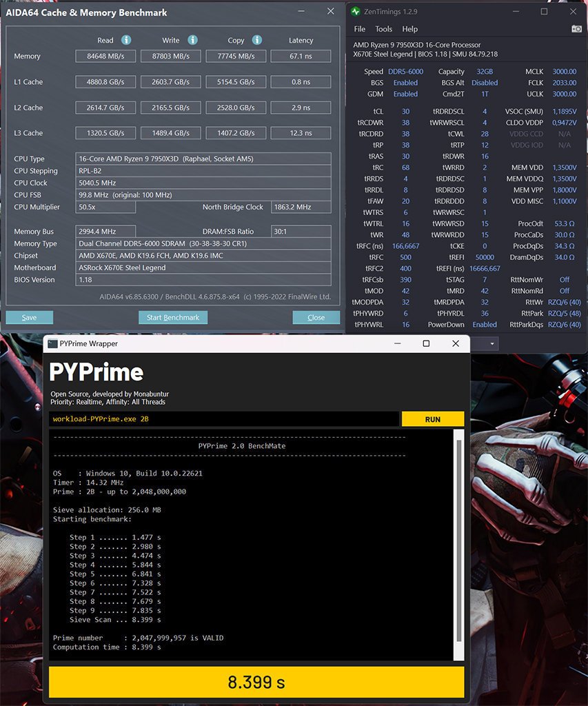
Task: Click the Prime number 2,047,999,957 is VALID line
Action: click(139, 638)
